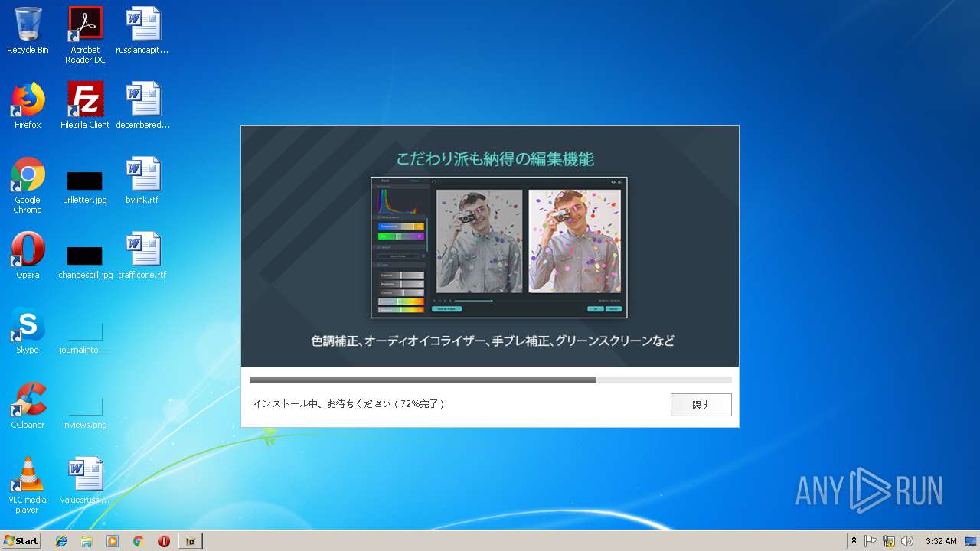Select the journalinto file icon
Image resolution: width=980 pixels, height=551 pixels.
pyautogui.click(x=85, y=338)
